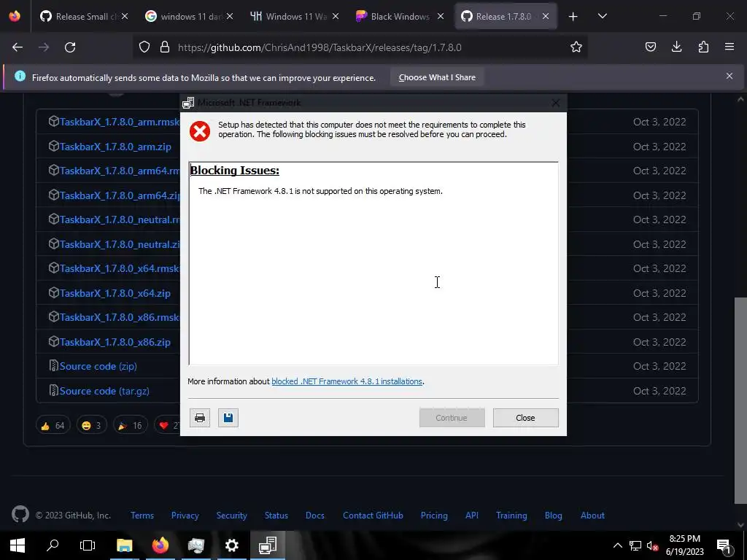The image size is (747, 560).
Task: Open Firefox from taskbar
Action: tap(160, 545)
